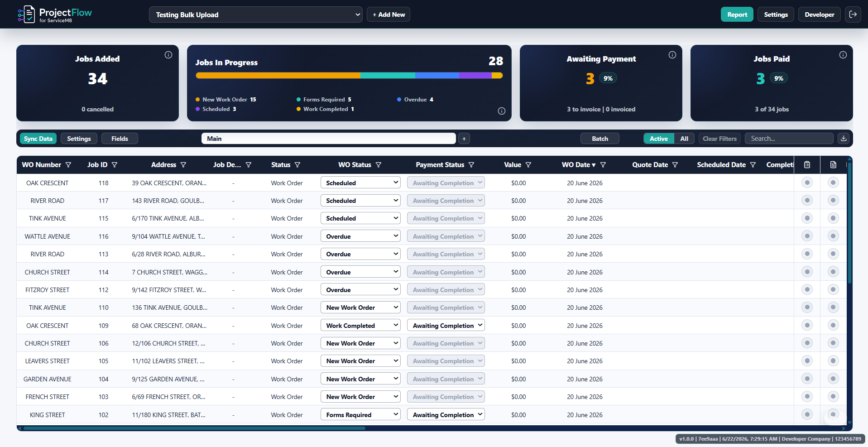Screen dimensions: 868x447
Task: Filter the Job ID column
Action: 115,165
